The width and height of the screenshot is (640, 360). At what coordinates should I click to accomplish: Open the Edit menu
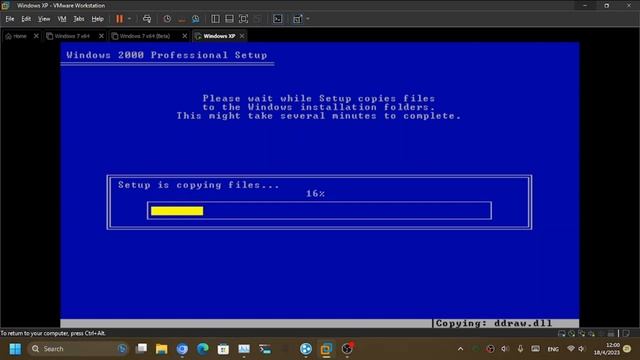tap(26, 19)
